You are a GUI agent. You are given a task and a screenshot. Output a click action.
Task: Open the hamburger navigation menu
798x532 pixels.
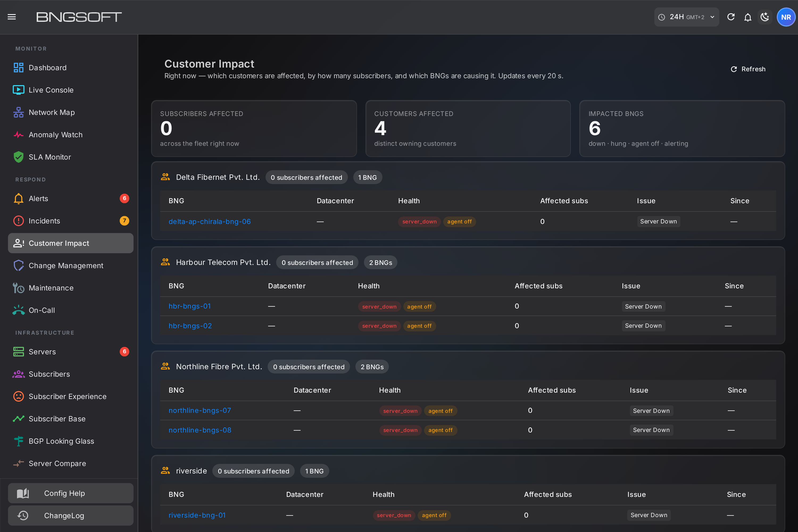pos(12,17)
